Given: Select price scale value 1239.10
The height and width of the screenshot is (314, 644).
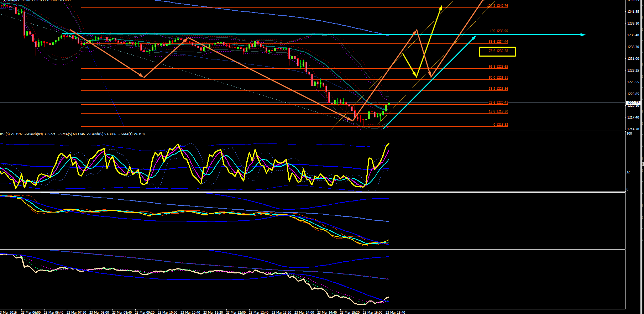Looking at the screenshot, I should coord(633,23).
